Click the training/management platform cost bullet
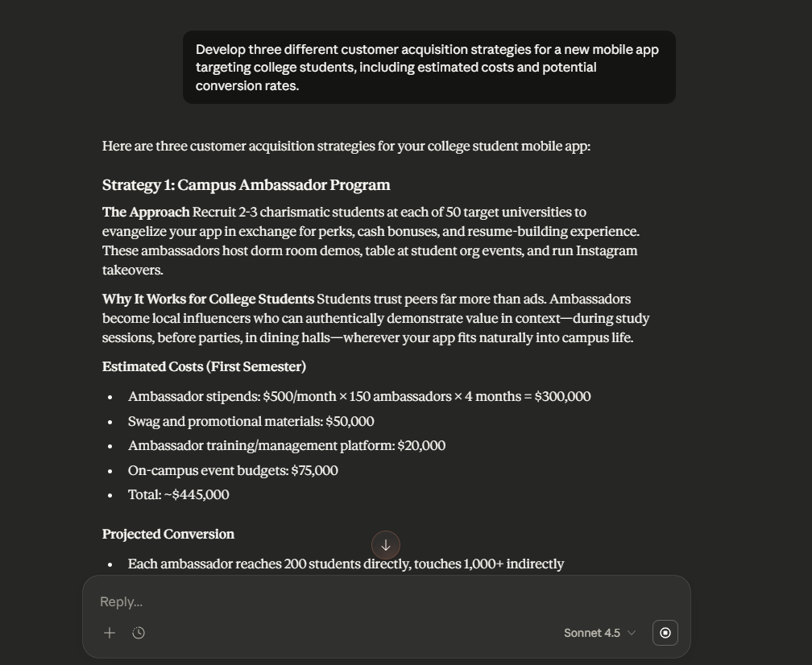This screenshot has height=665, width=812. point(286,445)
